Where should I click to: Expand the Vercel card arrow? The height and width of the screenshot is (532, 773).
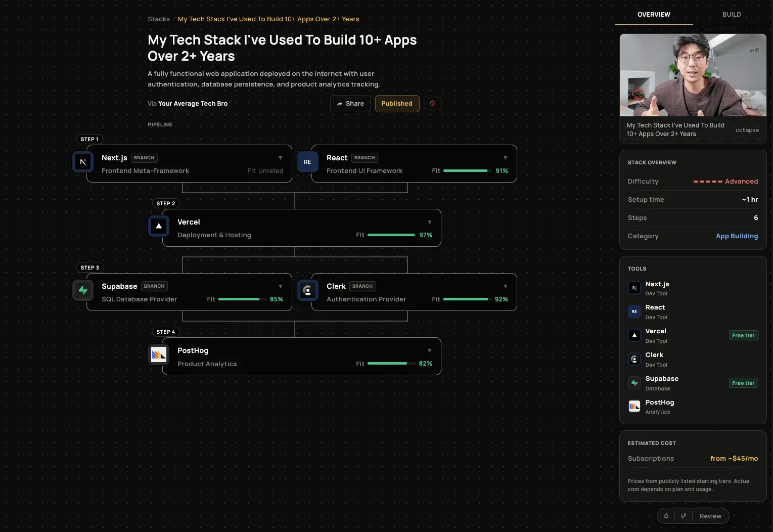point(430,222)
